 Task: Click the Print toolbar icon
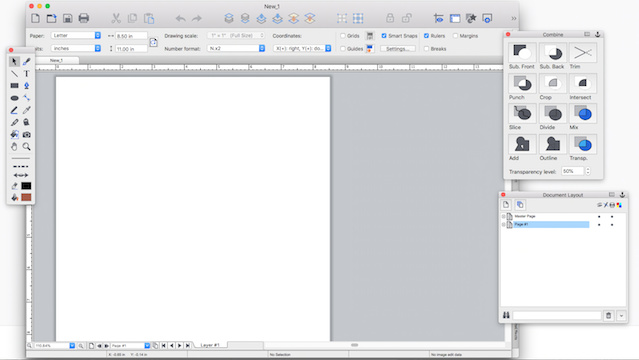click(84, 18)
